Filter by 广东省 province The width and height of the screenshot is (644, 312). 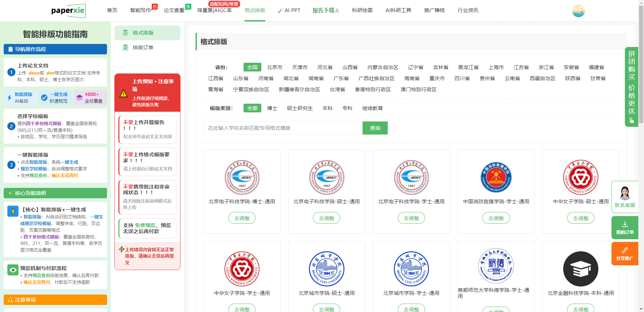click(341, 79)
